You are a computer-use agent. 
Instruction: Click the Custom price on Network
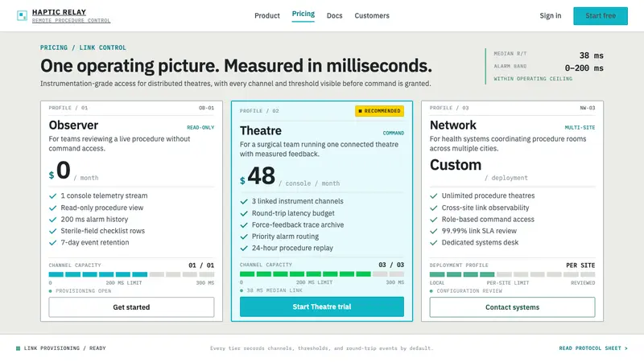click(x=456, y=165)
